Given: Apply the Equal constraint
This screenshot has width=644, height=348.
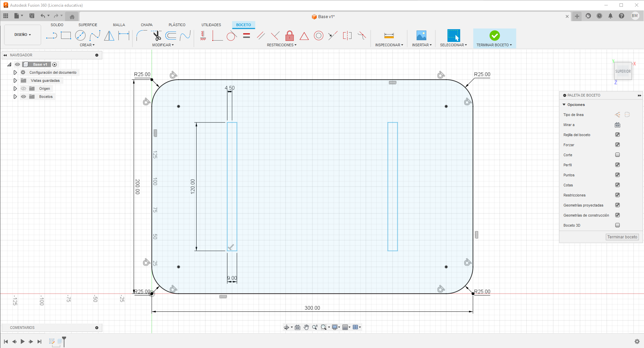Looking at the screenshot, I should click(x=247, y=36).
